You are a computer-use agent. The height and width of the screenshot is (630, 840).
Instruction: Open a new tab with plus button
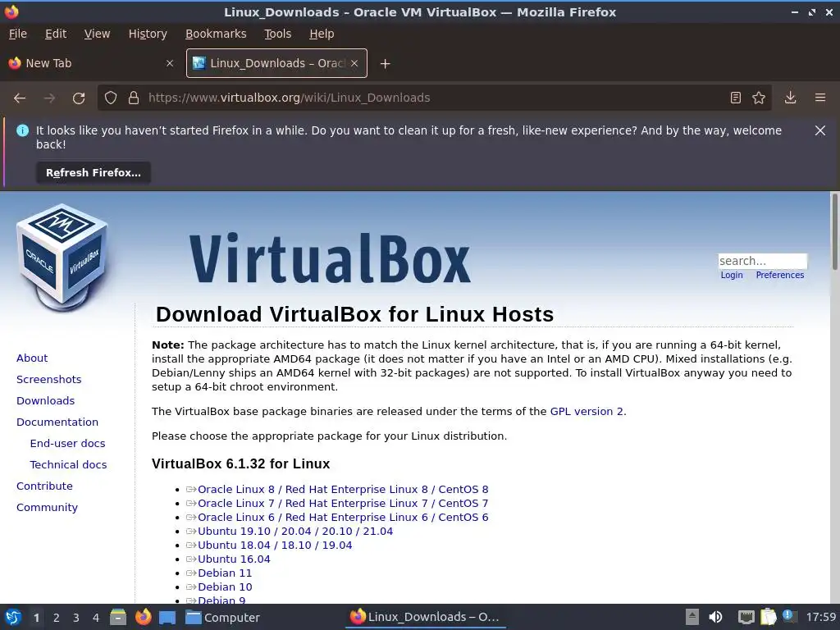tap(385, 64)
